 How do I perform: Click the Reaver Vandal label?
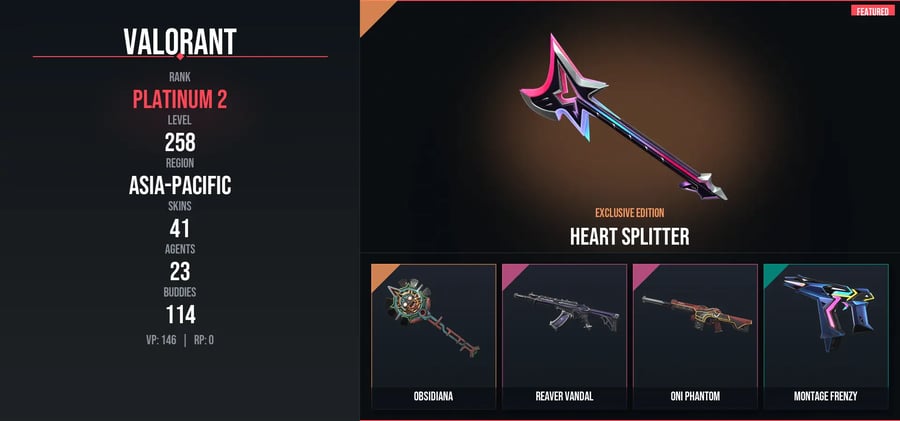564,396
